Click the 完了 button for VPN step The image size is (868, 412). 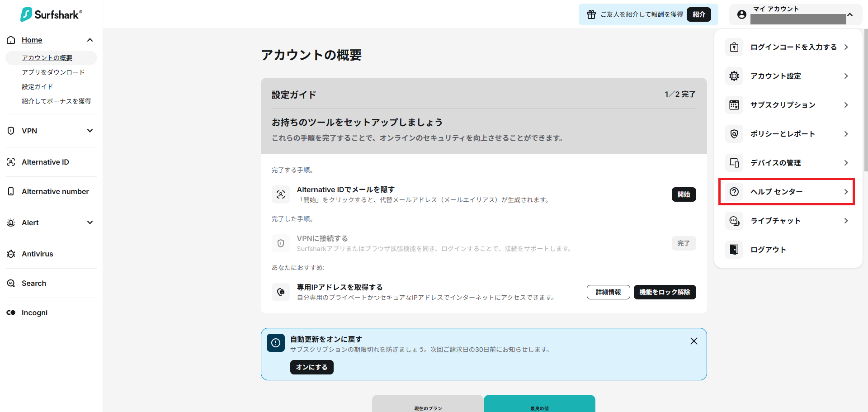684,243
